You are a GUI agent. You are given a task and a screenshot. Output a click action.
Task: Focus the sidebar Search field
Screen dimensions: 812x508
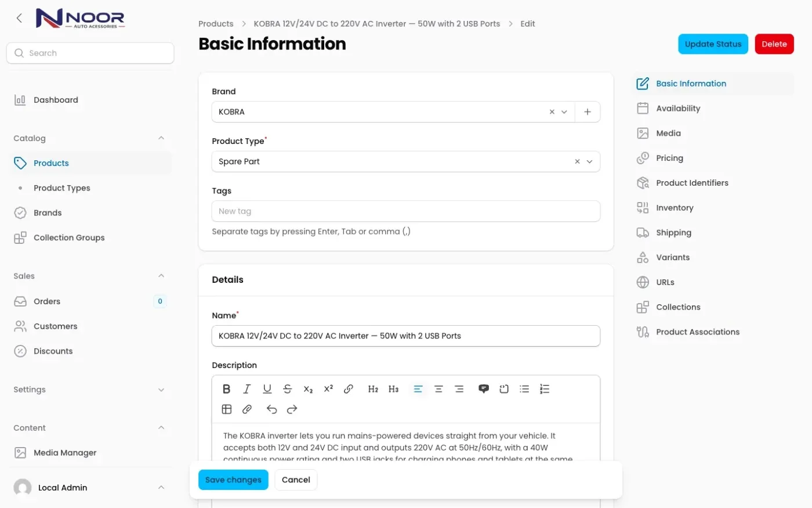pos(90,53)
